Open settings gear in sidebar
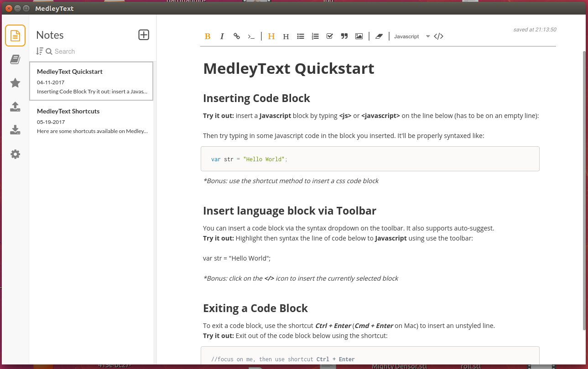The width and height of the screenshot is (588, 369). (x=15, y=154)
